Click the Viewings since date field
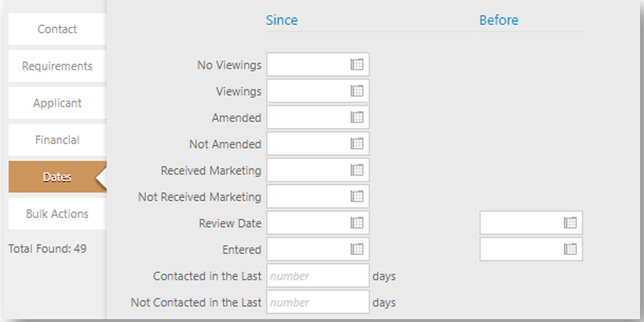The height and width of the screenshot is (322, 644). point(307,91)
